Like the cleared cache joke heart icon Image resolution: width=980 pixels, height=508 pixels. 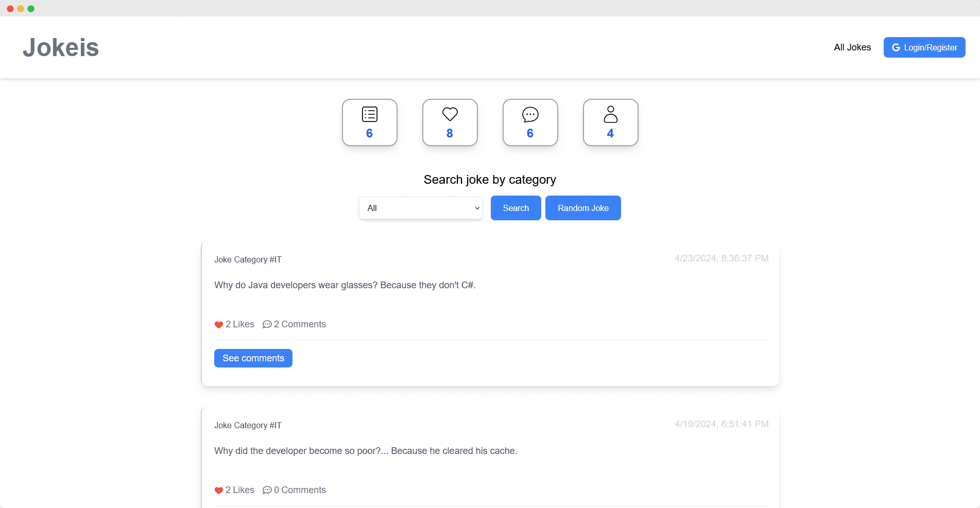pos(219,491)
